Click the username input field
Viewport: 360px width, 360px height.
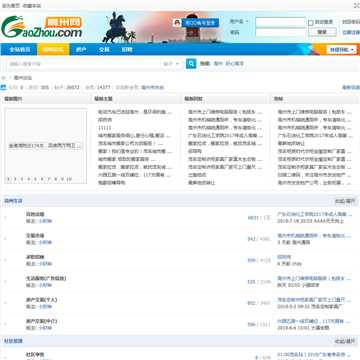[281, 22]
